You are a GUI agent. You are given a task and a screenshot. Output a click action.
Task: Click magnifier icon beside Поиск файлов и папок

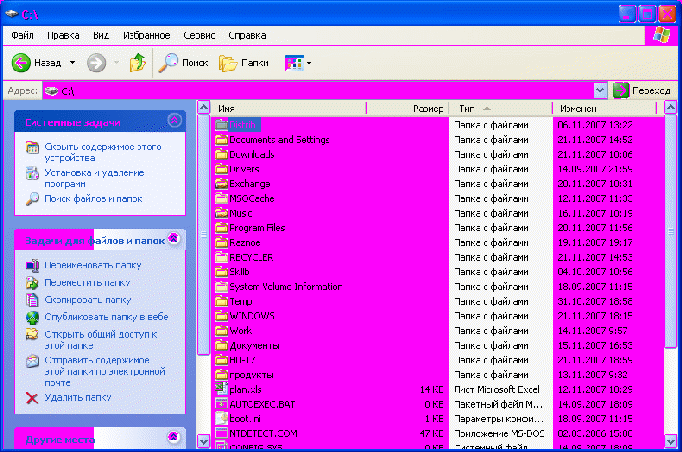(32, 199)
